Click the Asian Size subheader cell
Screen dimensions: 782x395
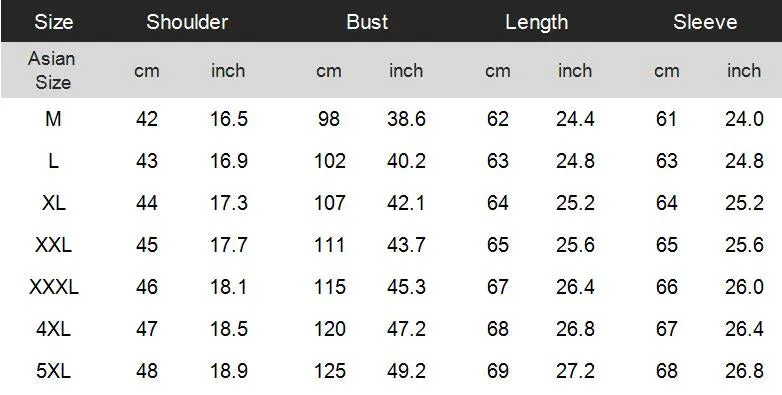(52, 70)
